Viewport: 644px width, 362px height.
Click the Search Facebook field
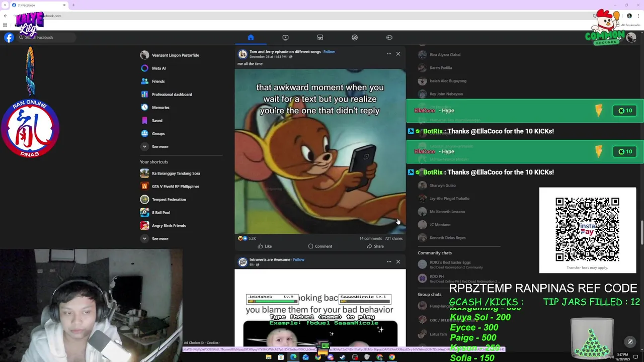pos(46,37)
